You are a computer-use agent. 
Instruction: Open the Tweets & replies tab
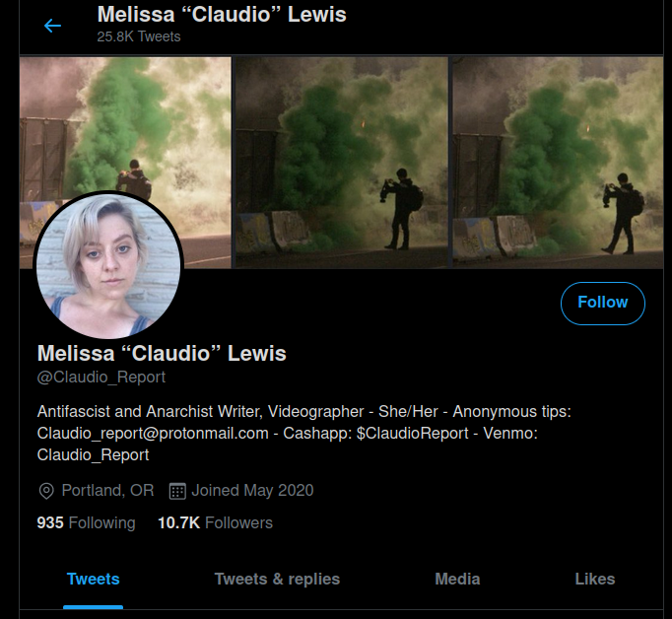pyautogui.click(x=277, y=580)
